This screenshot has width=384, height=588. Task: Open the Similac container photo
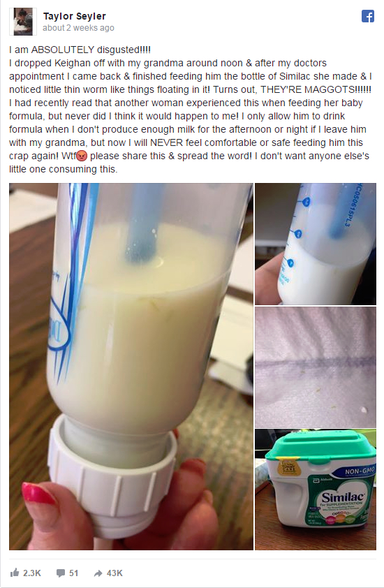tap(316, 490)
